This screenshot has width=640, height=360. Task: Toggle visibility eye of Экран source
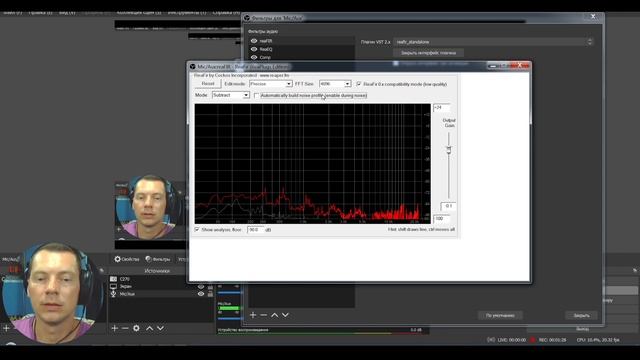pos(201,287)
